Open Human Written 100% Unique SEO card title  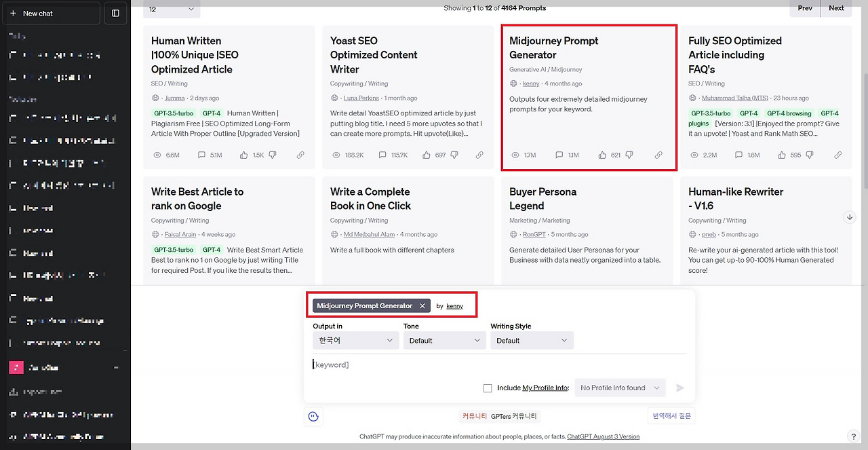coord(195,55)
